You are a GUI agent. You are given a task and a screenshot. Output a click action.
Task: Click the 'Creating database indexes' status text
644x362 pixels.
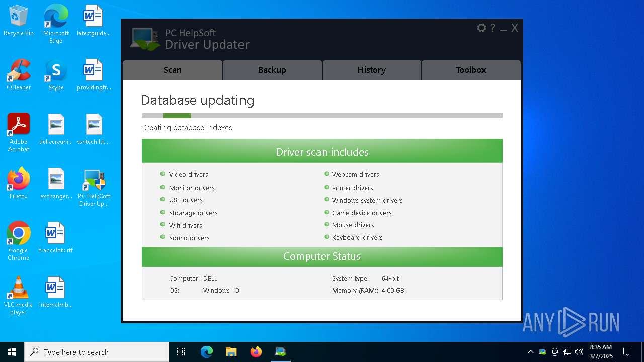point(187,128)
